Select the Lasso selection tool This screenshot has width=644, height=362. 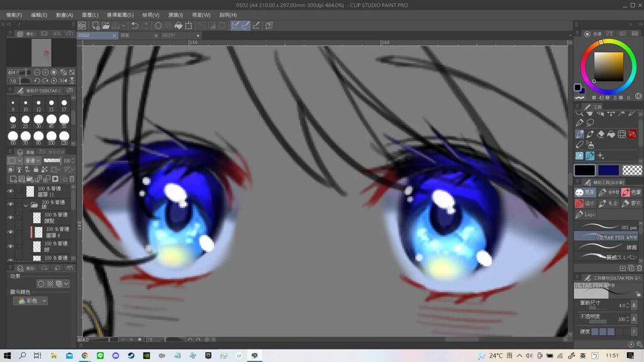point(590,123)
